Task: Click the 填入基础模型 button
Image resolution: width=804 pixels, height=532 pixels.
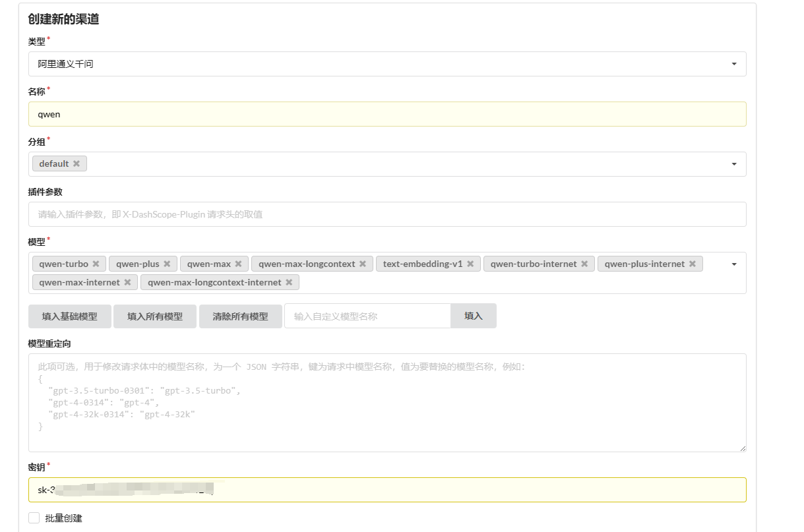Action: point(70,316)
